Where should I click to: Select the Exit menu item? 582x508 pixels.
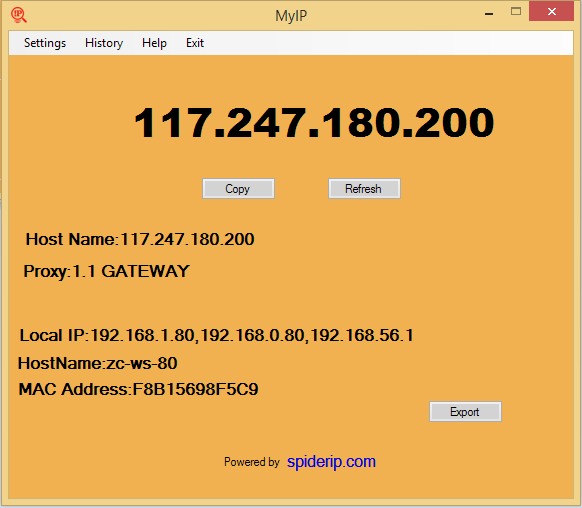click(x=195, y=43)
